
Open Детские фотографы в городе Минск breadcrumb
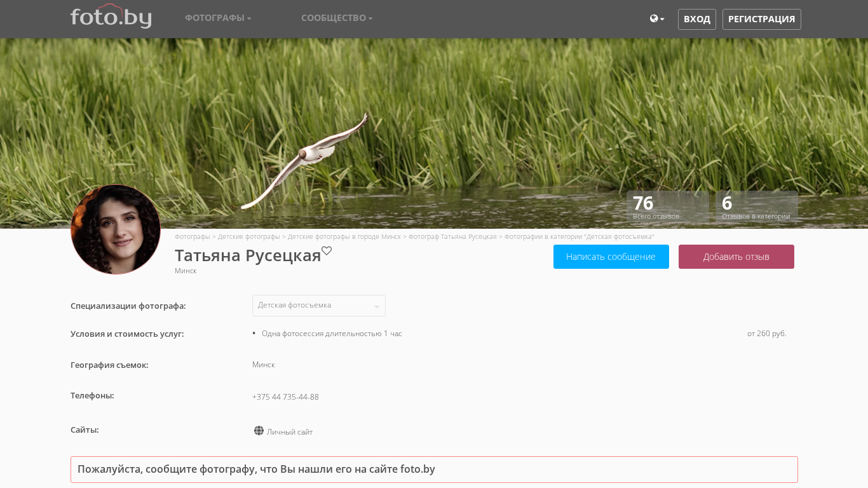344,236
